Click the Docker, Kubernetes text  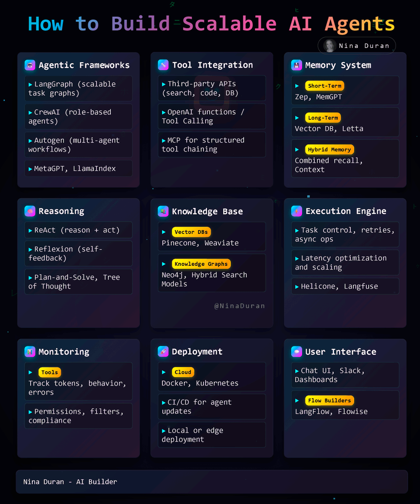click(x=200, y=383)
